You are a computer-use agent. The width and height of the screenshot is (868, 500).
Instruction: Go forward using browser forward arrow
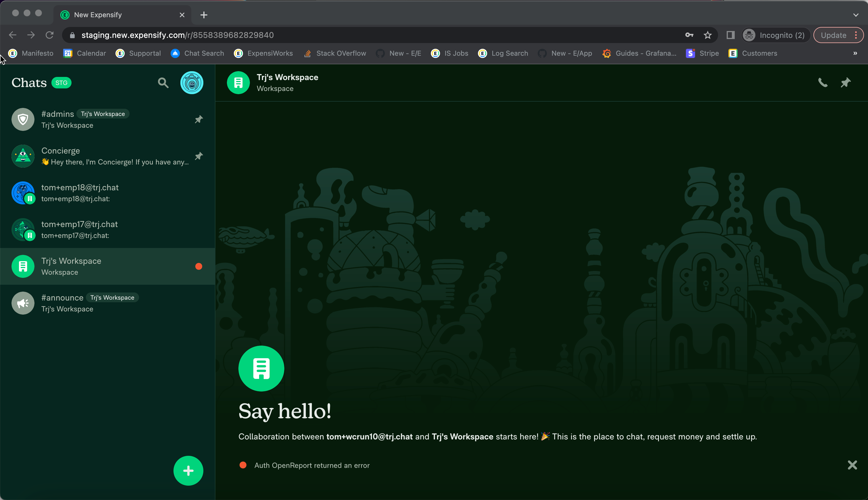pos(31,35)
